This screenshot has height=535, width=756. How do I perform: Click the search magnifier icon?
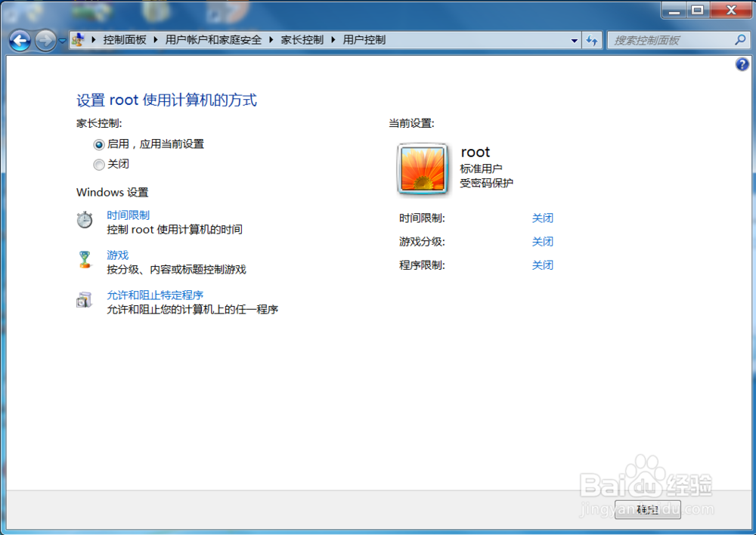[740, 40]
